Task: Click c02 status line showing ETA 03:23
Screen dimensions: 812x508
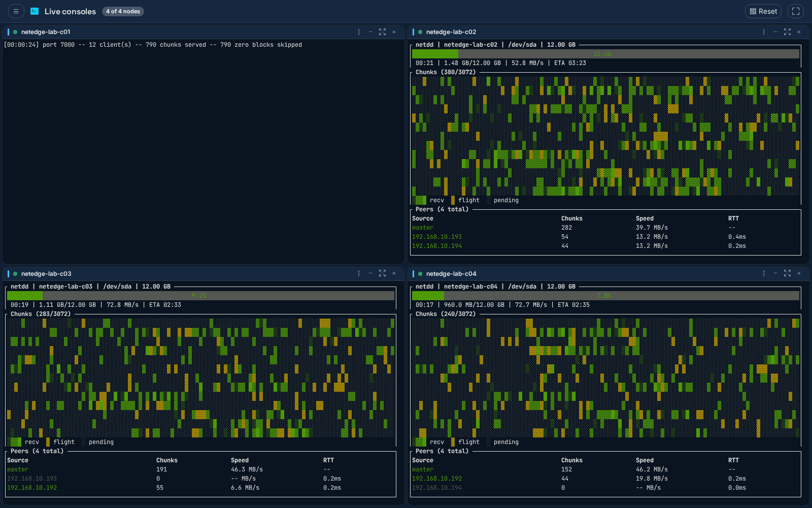Action: click(501, 63)
